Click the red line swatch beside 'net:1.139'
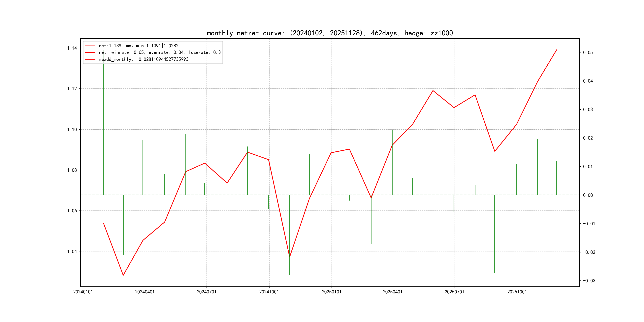Screen dimensions: 644x322 tap(90, 46)
